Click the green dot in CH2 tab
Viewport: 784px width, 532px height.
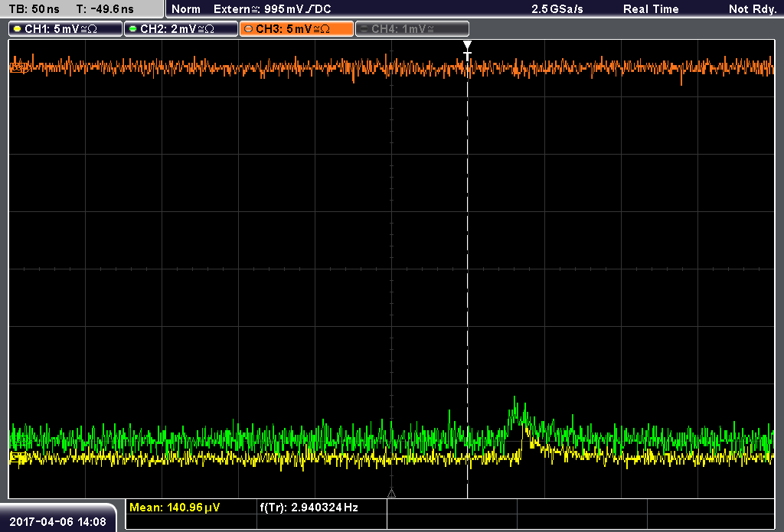pyautogui.click(x=133, y=29)
